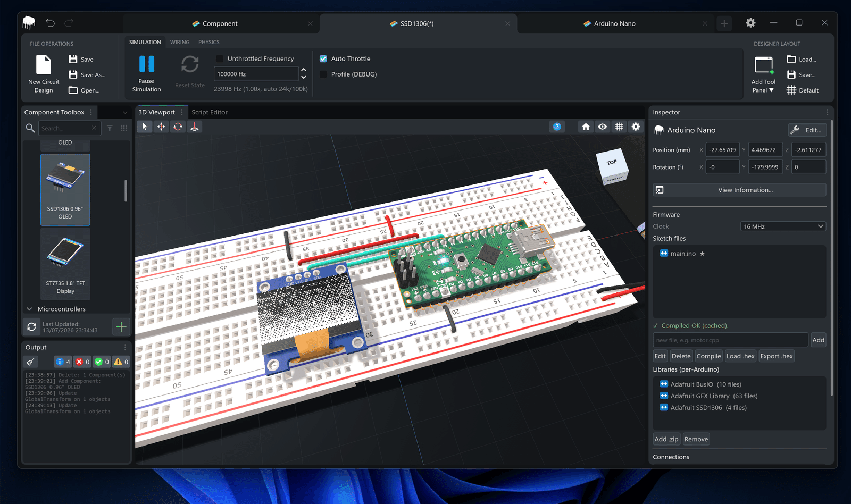Screen dimensions: 851x504
Task: Switch to the WIRING ribbon tab
Action: pos(180,42)
